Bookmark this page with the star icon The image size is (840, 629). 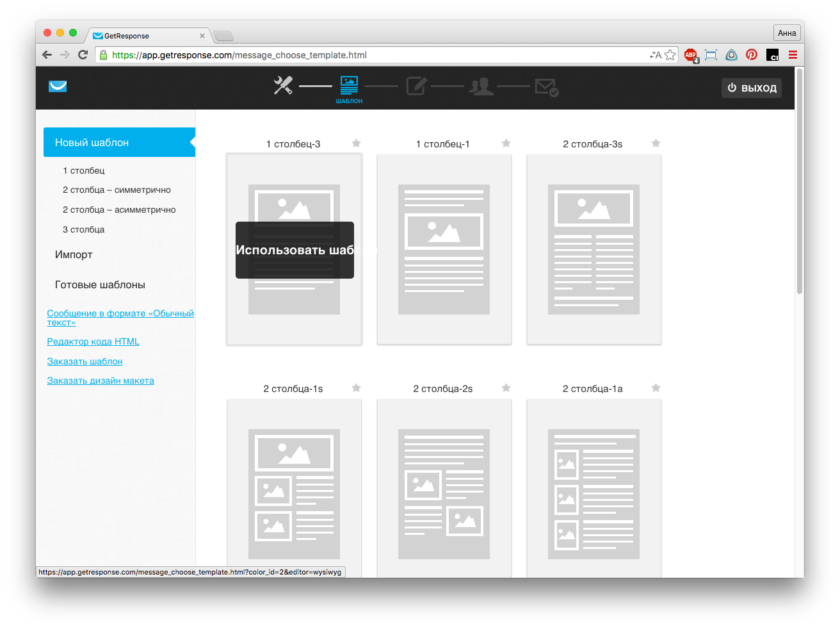(670, 55)
